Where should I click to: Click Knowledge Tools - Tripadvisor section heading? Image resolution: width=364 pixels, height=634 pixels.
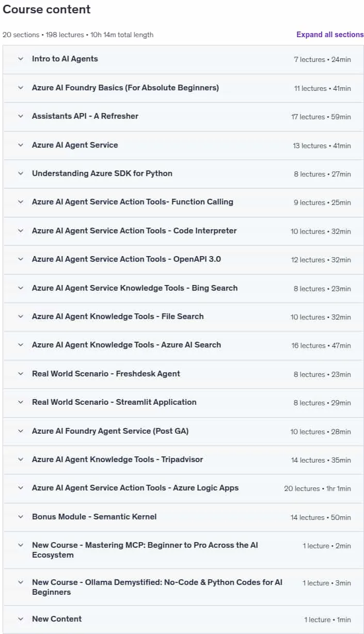[117, 459]
